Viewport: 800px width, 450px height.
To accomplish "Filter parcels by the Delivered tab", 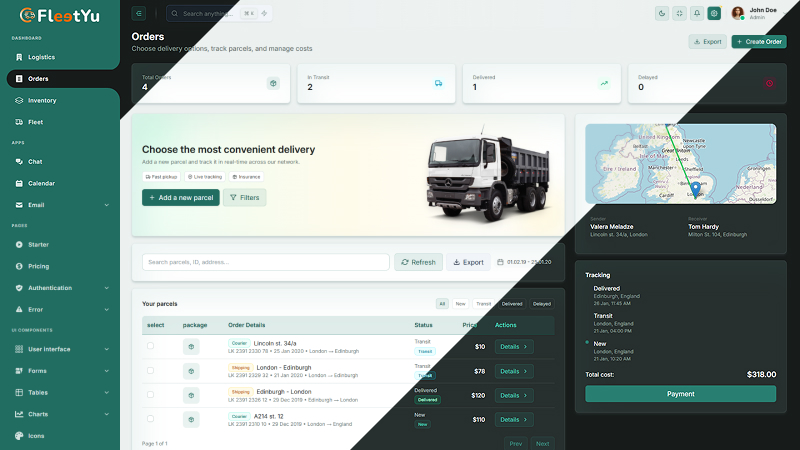I will click(511, 303).
